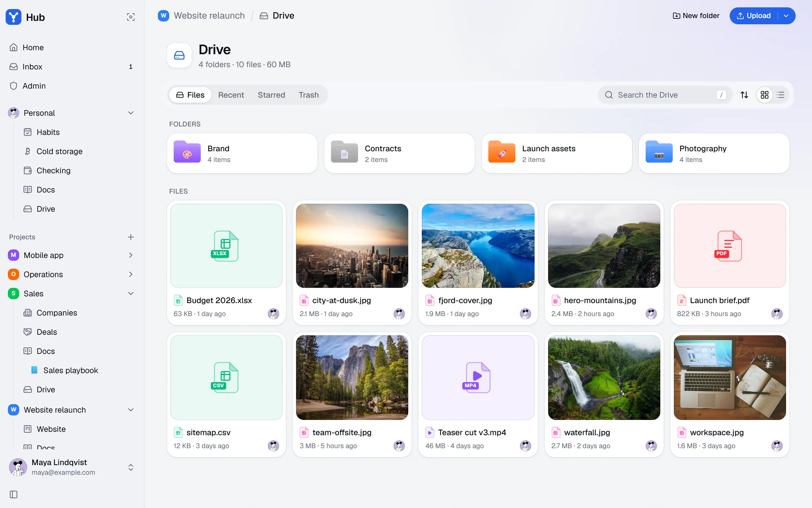Open the Teaser cut v3.mp4 file

(x=478, y=395)
